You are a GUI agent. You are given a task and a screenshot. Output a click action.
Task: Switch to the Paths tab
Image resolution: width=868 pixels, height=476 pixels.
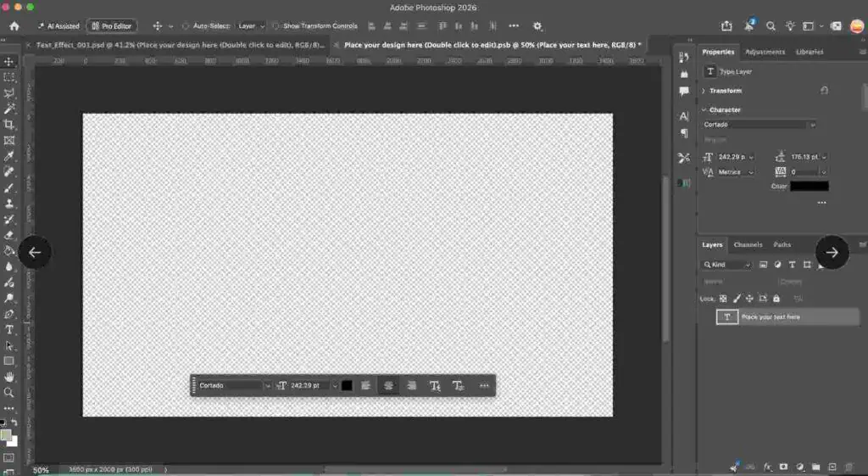pos(782,245)
